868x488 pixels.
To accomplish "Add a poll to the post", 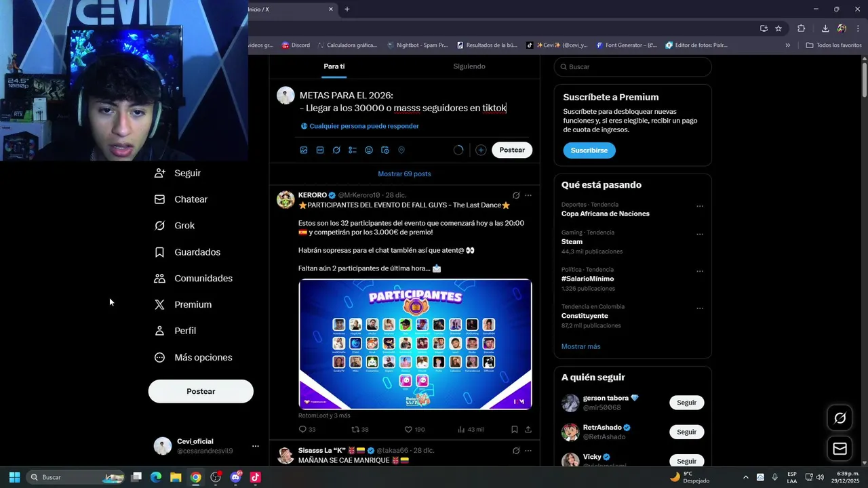I will coord(353,150).
